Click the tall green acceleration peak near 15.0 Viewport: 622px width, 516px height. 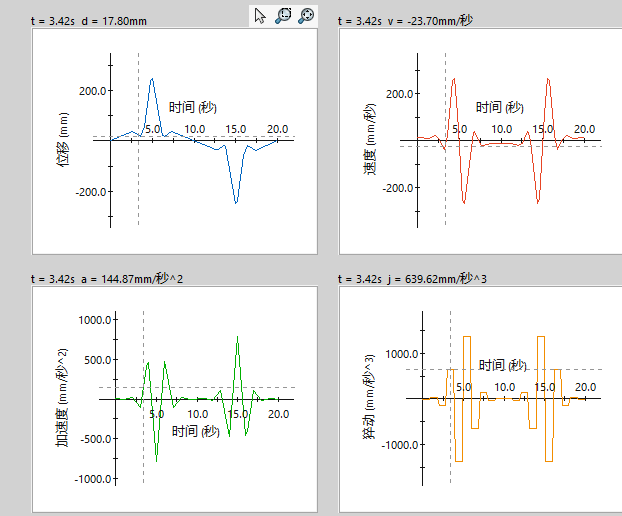click(238, 338)
